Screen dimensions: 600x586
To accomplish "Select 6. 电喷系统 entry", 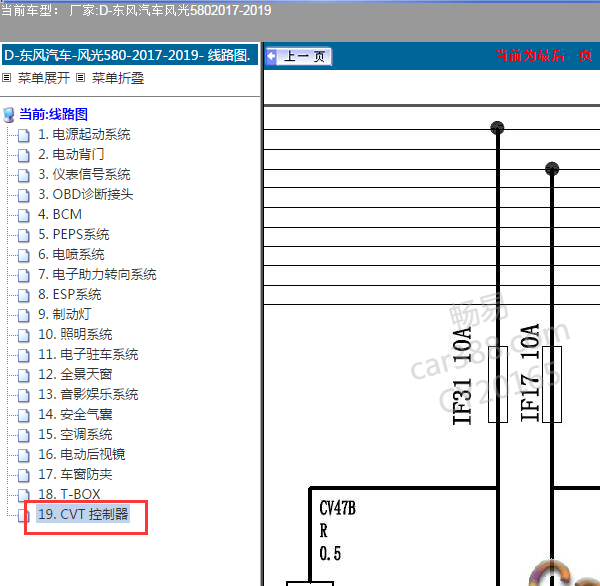I will (x=71, y=254).
